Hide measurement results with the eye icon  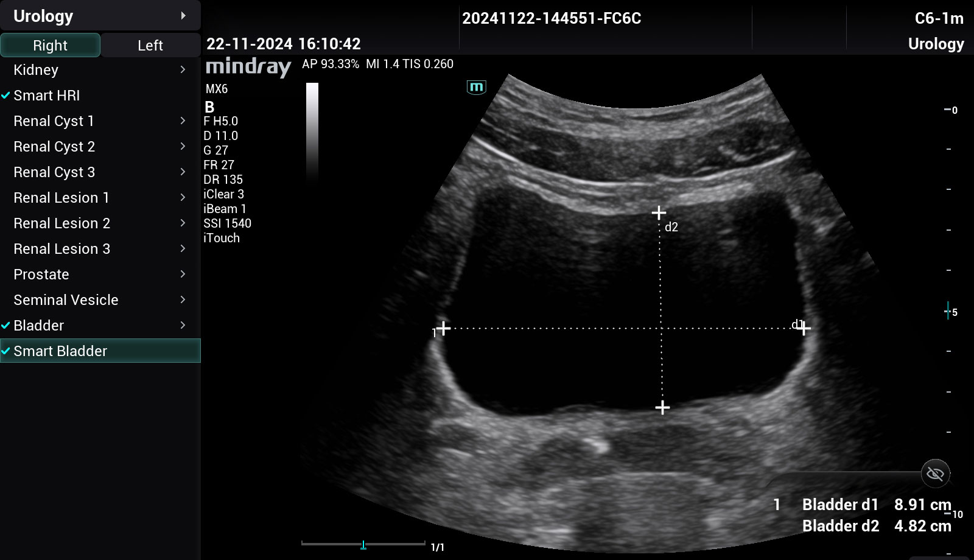coord(935,474)
